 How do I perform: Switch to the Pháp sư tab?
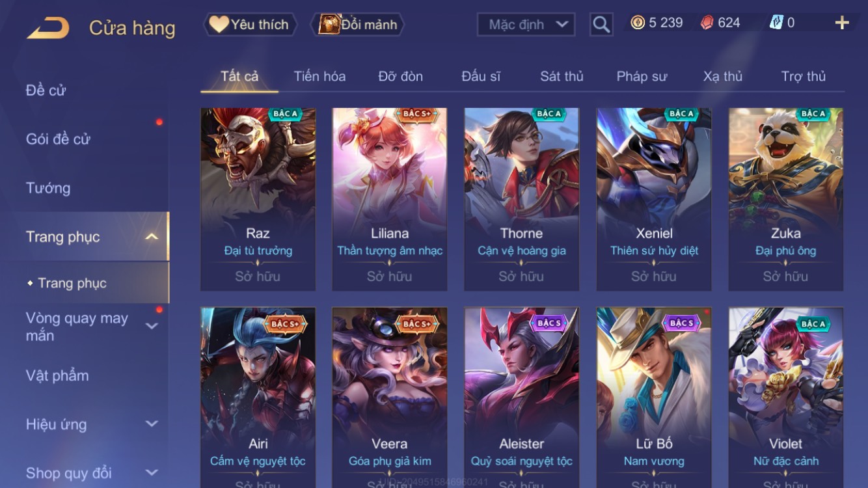pyautogui.click(x=642, y=76)
